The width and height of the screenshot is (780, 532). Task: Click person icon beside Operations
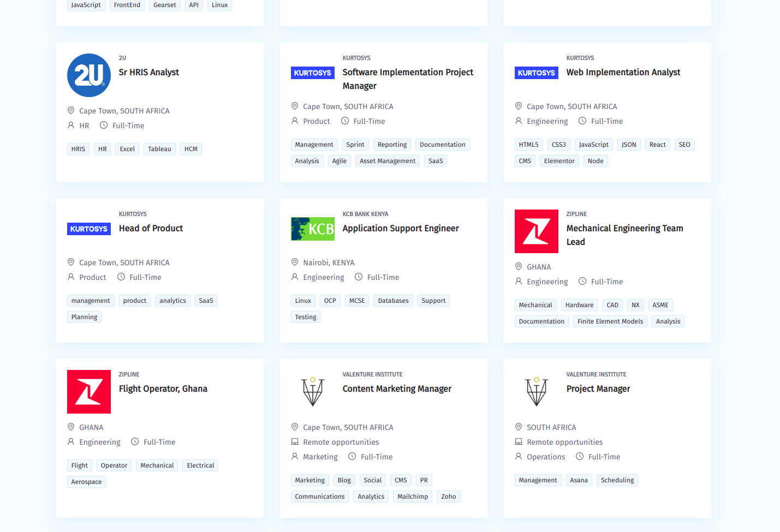(x=519, y=456)
